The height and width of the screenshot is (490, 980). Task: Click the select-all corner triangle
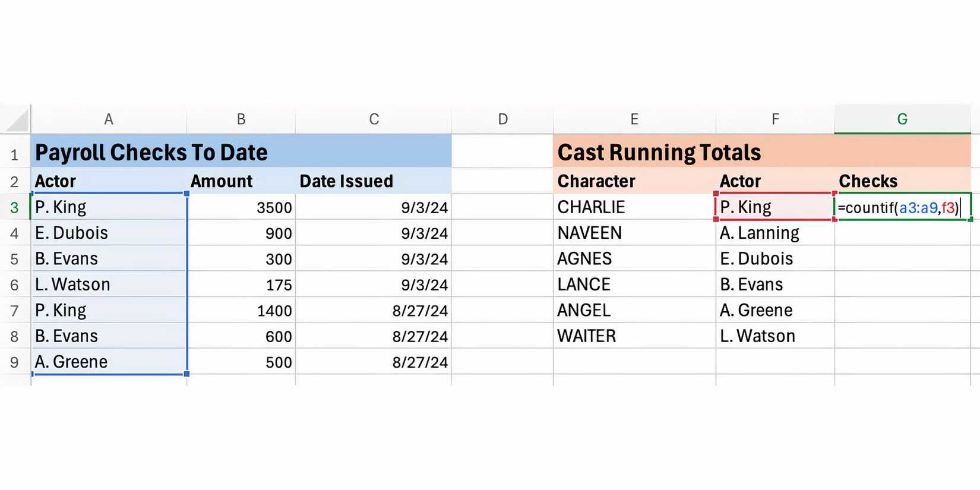click(x=17, y=120)
